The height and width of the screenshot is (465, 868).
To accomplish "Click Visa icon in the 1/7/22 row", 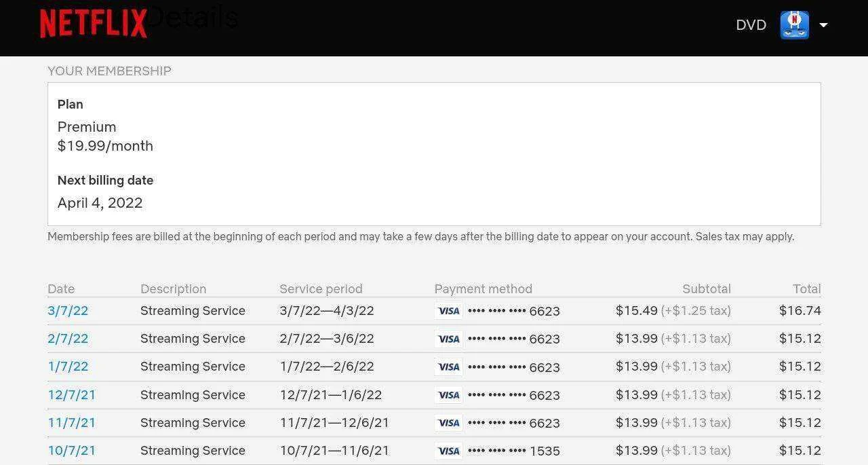I will tap(448, 367).
